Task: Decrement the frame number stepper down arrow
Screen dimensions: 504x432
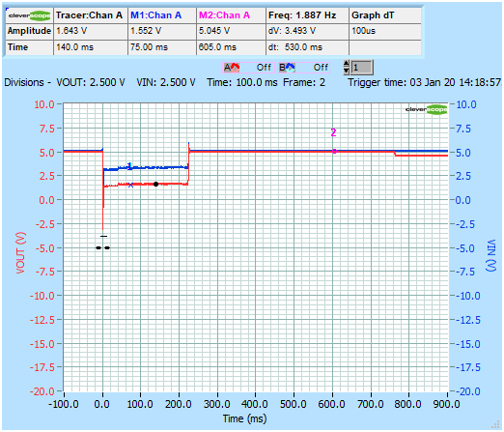Action: [347, 71]
